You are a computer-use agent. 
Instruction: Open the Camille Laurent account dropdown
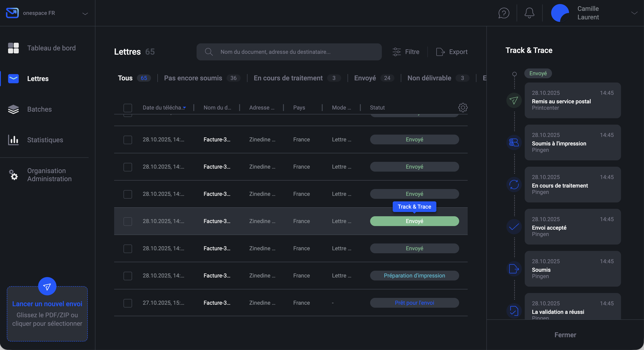tap(634, 13)
